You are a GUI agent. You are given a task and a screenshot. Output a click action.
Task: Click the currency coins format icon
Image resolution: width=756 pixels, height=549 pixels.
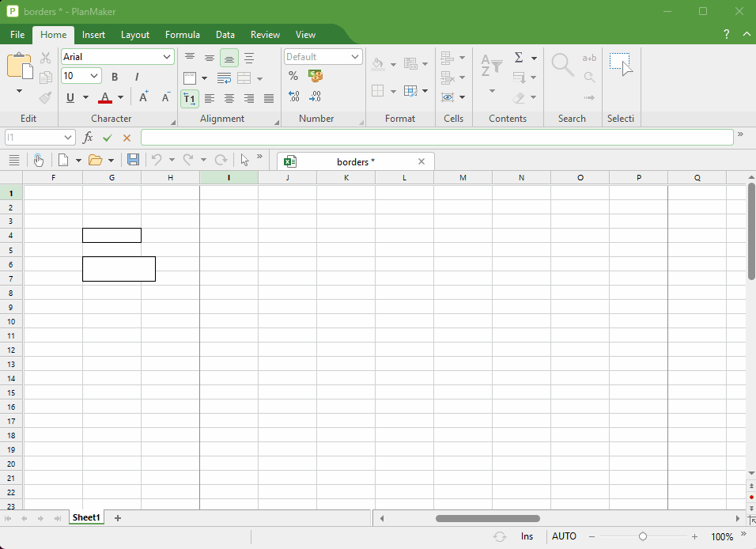316,76
